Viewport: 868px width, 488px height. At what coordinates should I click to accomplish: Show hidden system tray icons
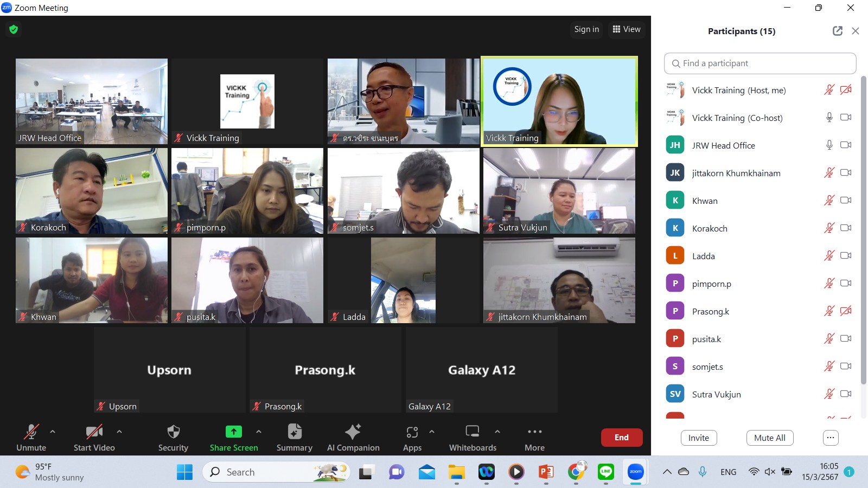click(667, 472)
